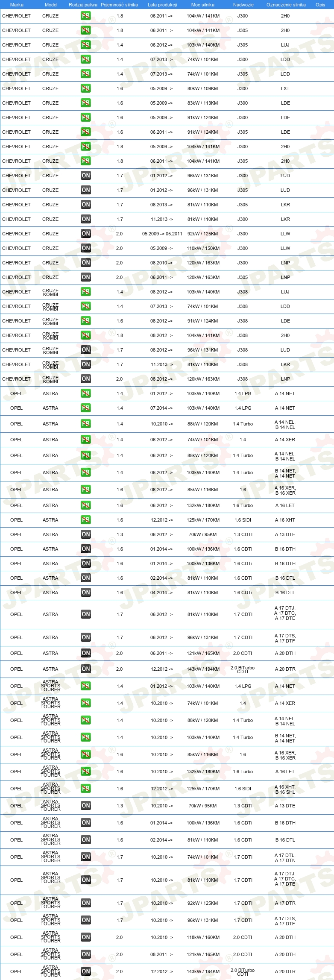
Task: Click diesel ON icon in Cruze Kombi LUD row
Action: 85,350
